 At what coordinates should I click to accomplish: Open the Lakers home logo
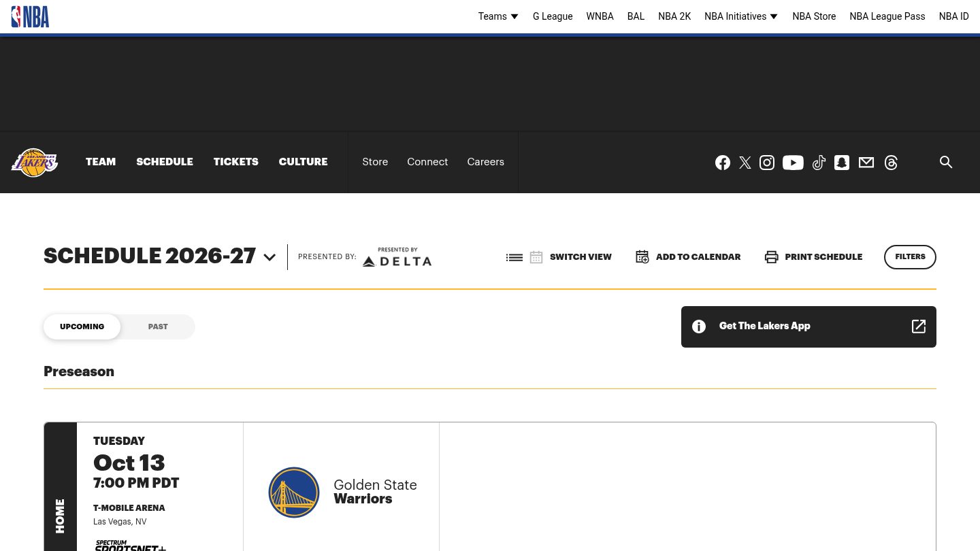click(x=35, y=163)
